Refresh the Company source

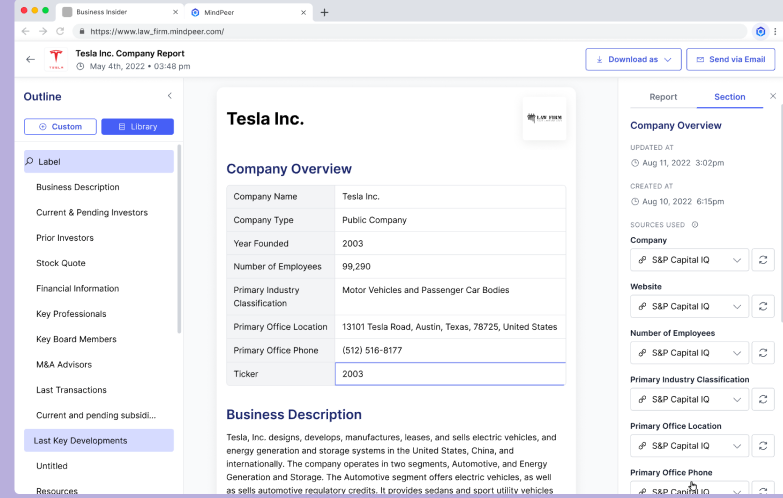pos(763,260)
